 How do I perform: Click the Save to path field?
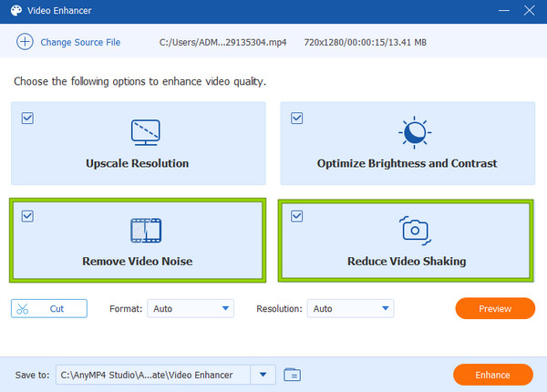[x=153, y=375]
